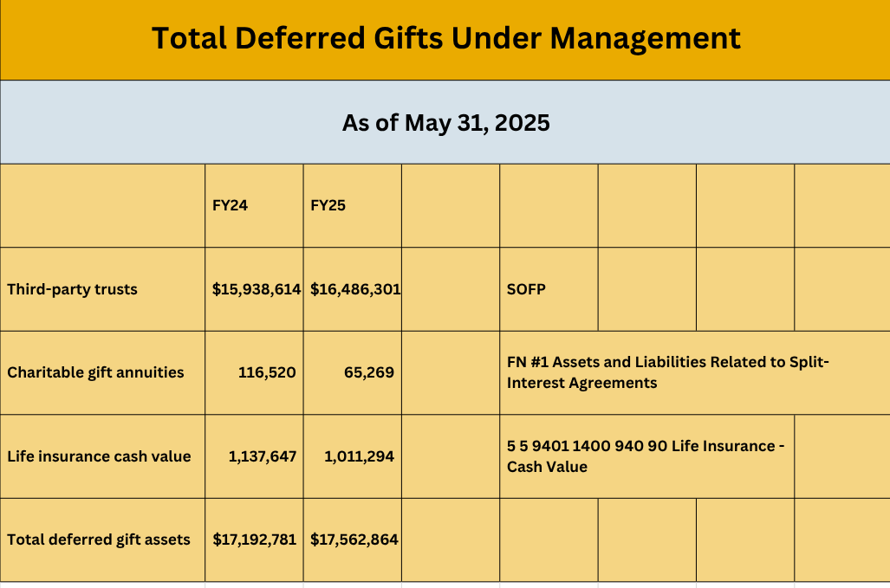The width and height of the screenshot is (890, 588).
Task: Click the 'Charitable gift annuities' row label
Action: [95, 372]
